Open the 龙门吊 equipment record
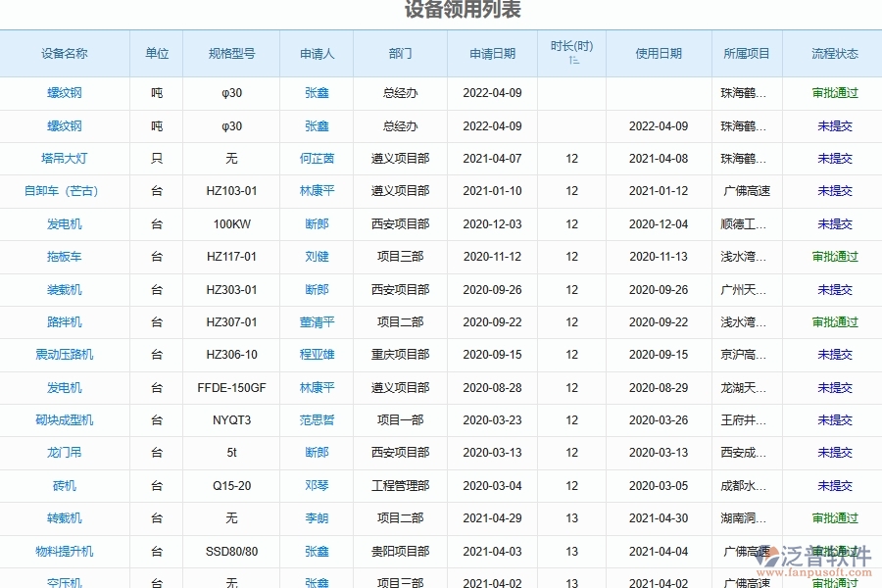The width and height of the screenshot is (882, 588). click(65, 453)
